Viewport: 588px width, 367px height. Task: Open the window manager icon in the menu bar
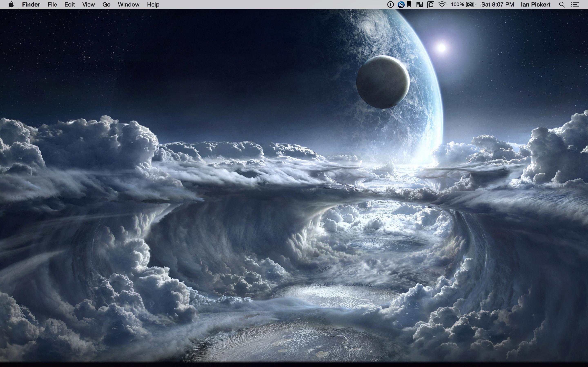(420, 4)
